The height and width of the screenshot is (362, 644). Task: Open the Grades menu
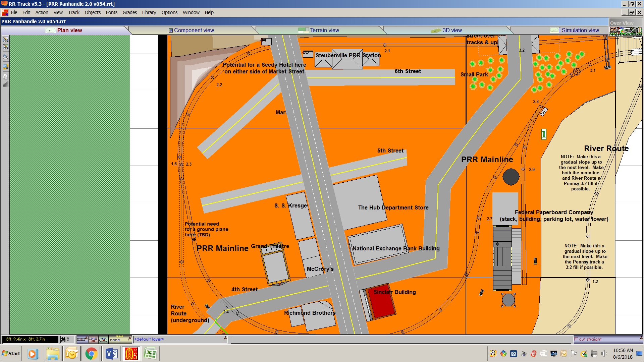tap(129, 12)
